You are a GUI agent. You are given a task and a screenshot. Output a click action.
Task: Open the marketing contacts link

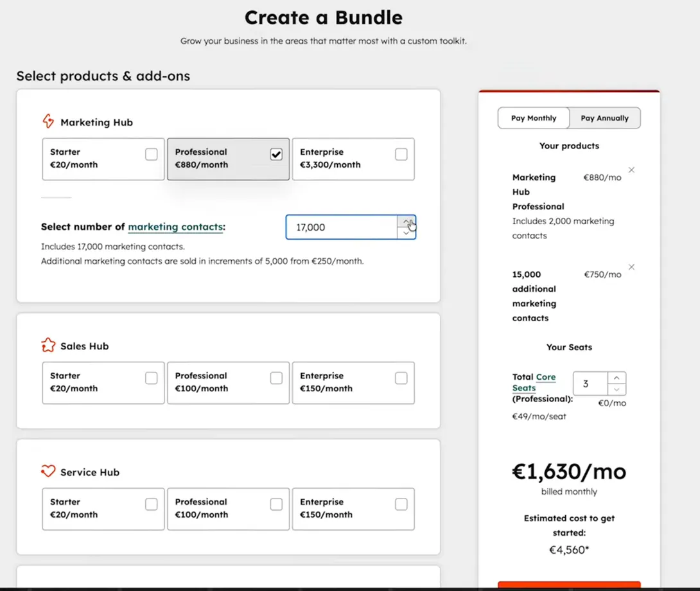[175, 227]
